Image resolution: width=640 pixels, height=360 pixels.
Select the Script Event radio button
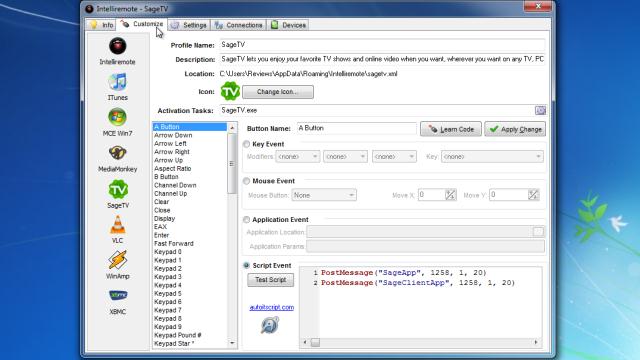247,265
